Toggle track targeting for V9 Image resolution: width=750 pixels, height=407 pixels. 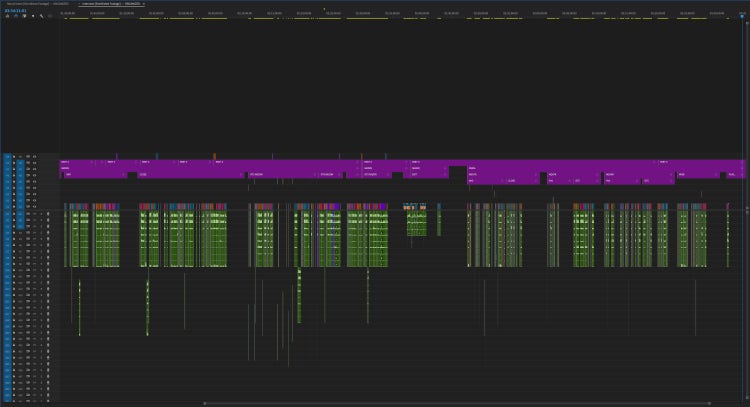20,156
